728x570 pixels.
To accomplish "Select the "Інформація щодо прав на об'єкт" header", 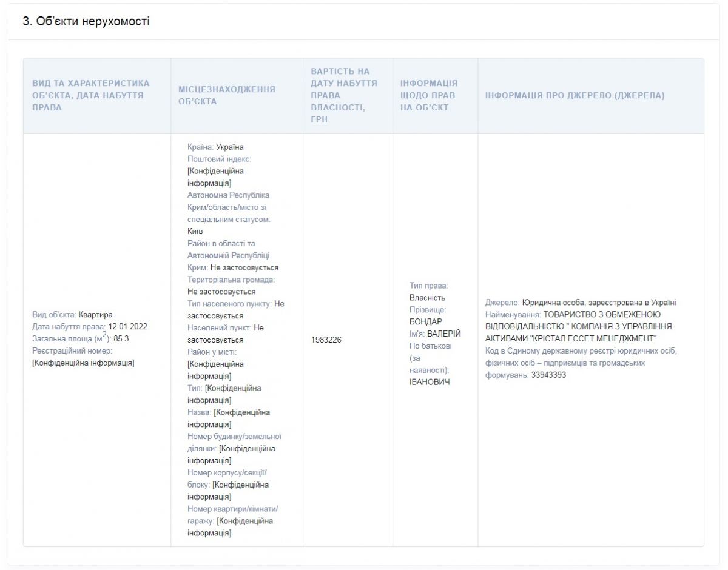I will (430, 96).
